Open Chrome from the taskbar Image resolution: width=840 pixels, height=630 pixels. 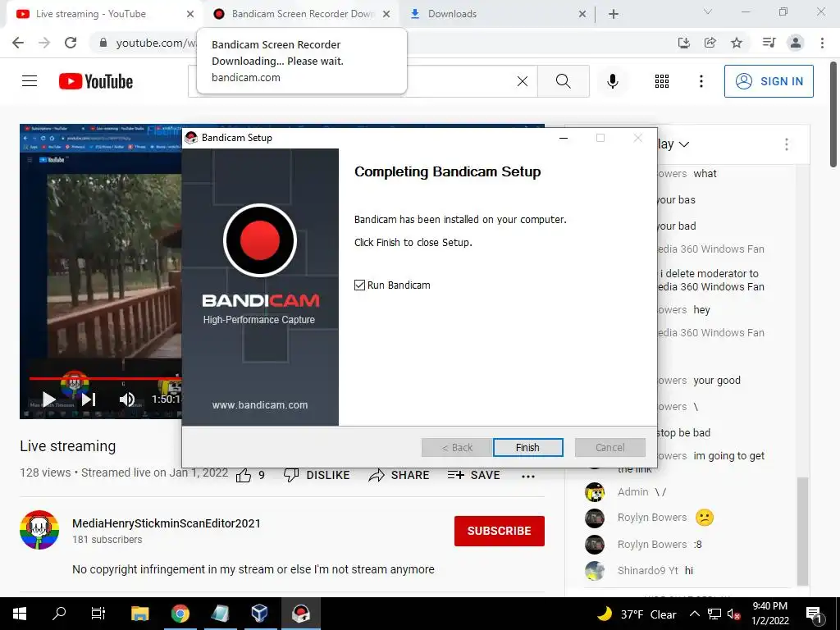(180, 614)
